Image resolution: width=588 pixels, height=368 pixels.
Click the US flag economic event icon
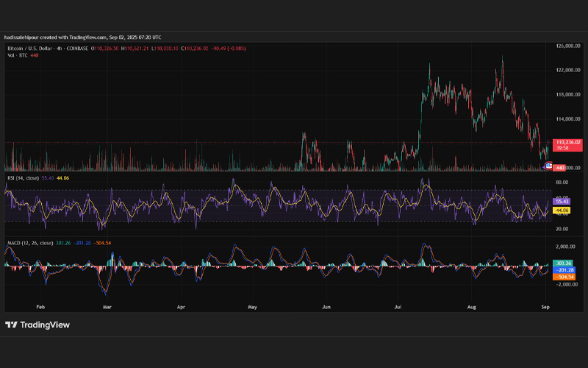click(x=549, y=165)
